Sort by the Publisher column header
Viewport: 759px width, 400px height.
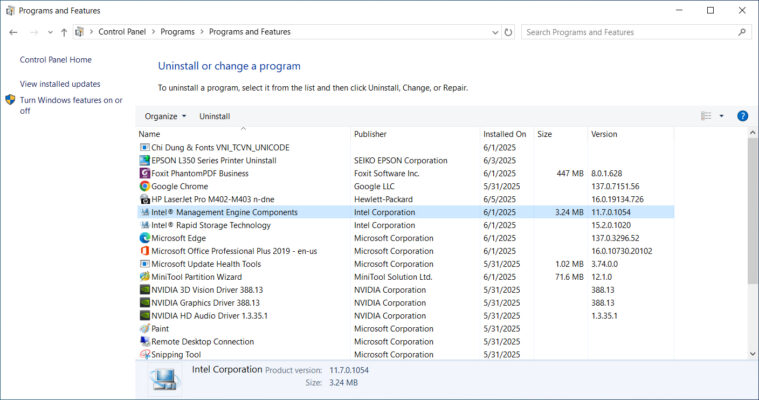pos(370,134)
